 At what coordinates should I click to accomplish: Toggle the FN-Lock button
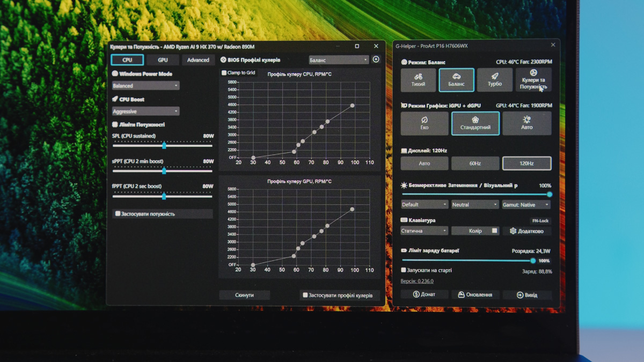[x=540, y=220]
